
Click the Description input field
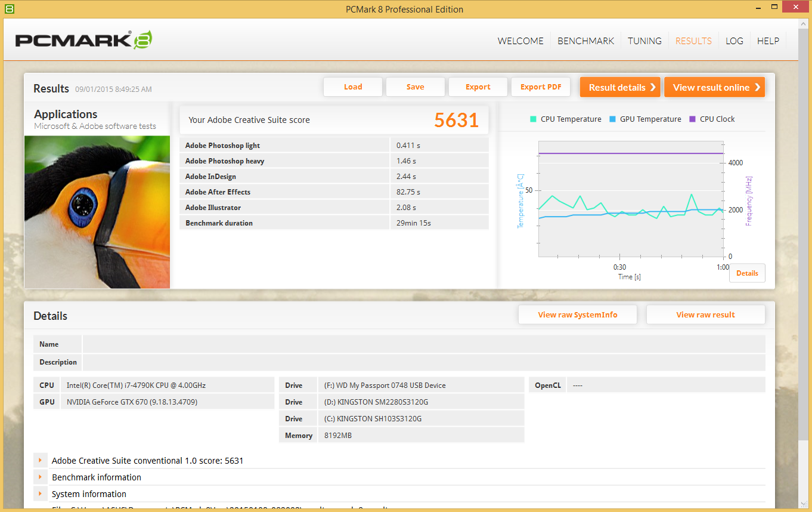424,362
